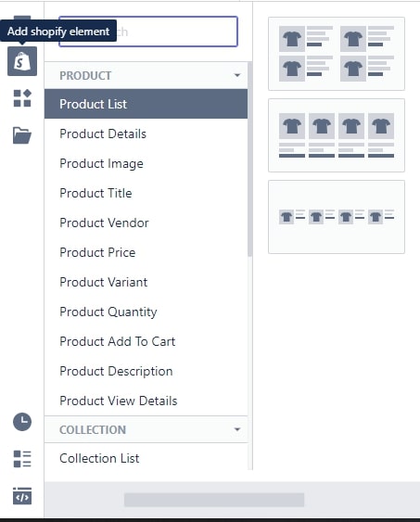This screenshot has width=420, height=522.
Task: Open the saved library folder icon
Action: click(22, 135)
